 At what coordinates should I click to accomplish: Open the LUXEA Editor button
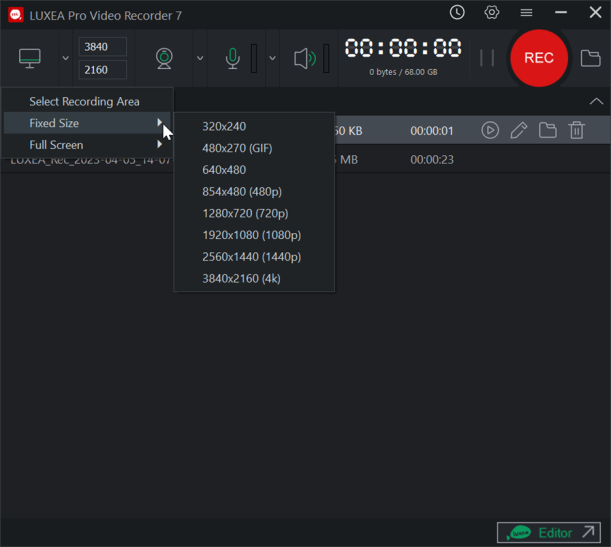[x=549, y=532]
